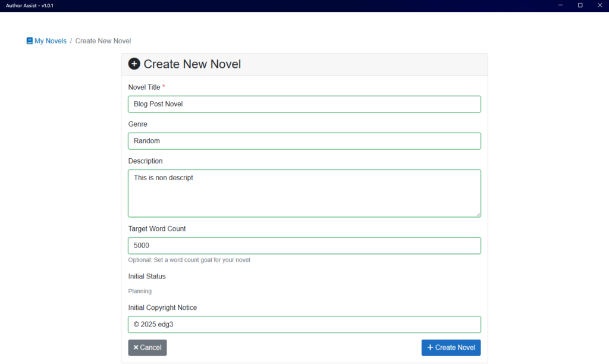This screenshot has height=364, width=609.
Task: Focus the Novel Title input field
Action: point(304,104)
